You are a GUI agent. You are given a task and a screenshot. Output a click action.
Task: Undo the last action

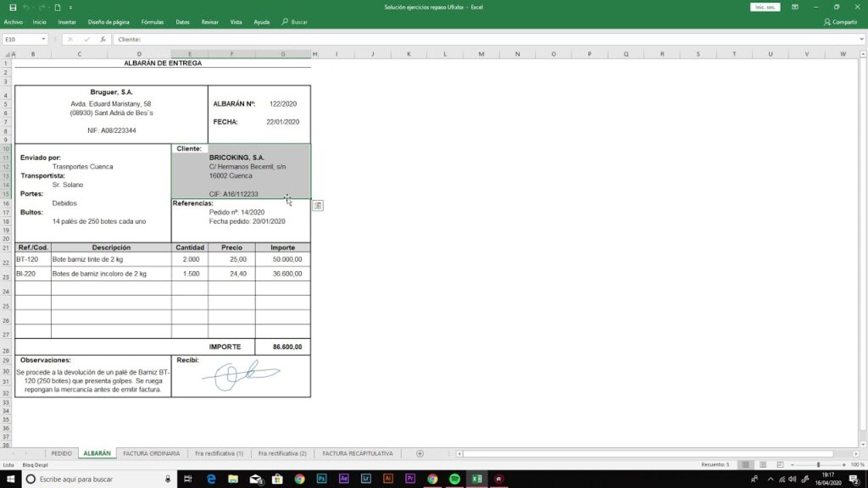click(x=26, y=7)
